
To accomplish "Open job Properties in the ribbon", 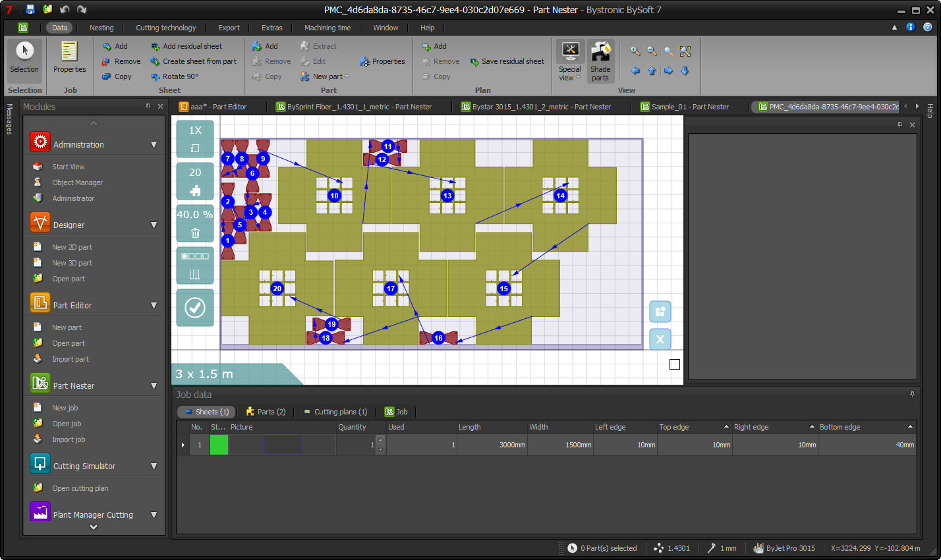I will pyautogui.click(x=69, y=57).
